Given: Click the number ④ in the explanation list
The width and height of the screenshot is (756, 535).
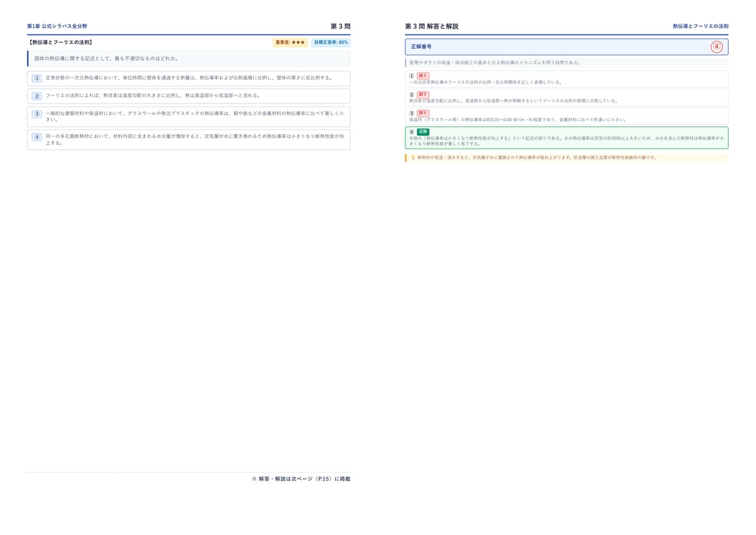Looking at the screenshot, I should pyautogui.click(x=412, y=132).
